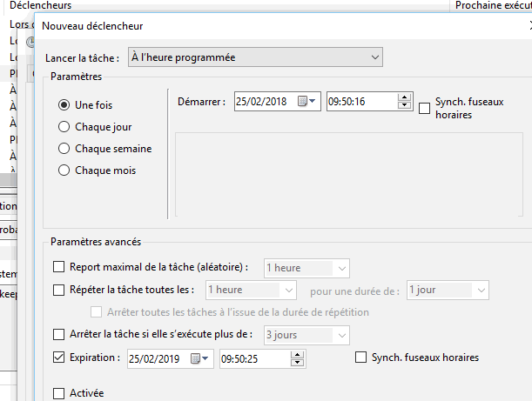Enable Synch. fuseaux horaires for start time
Viewport: 532px width, 401px height.
pos(424,109)
